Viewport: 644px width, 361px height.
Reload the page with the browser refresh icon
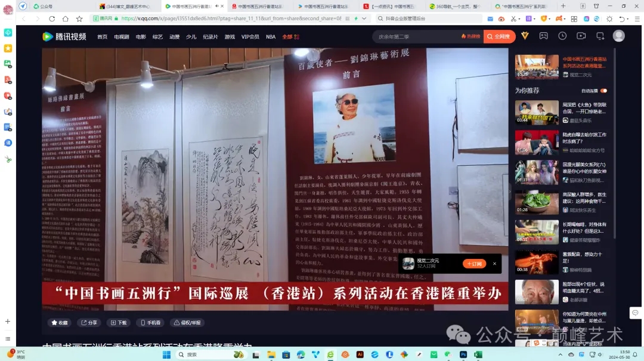coord(52,18)
